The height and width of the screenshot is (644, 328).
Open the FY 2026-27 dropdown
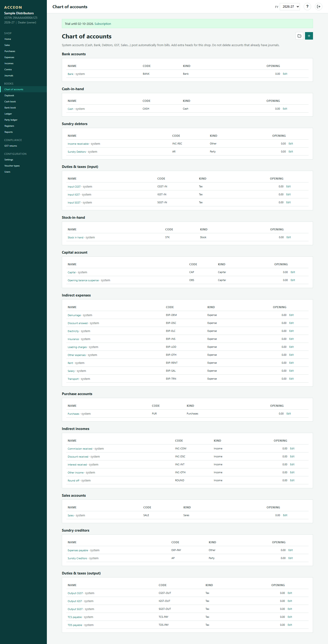[290, 7]
